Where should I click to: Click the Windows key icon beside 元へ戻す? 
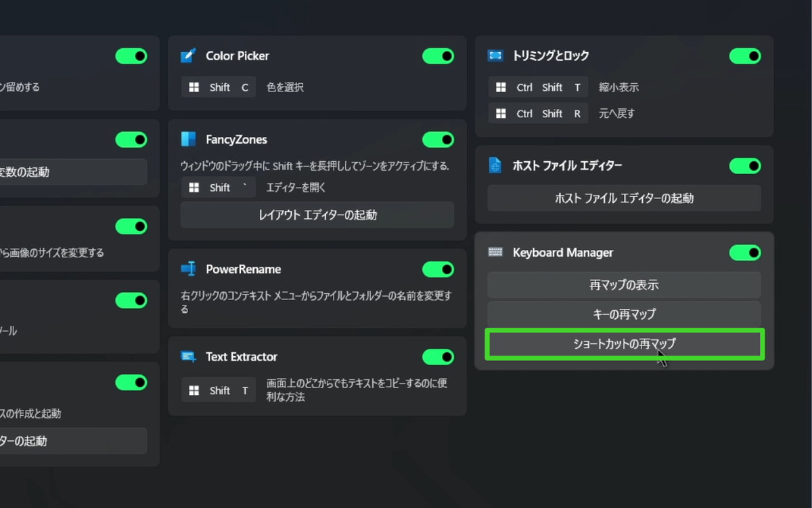tap(501, 114)
